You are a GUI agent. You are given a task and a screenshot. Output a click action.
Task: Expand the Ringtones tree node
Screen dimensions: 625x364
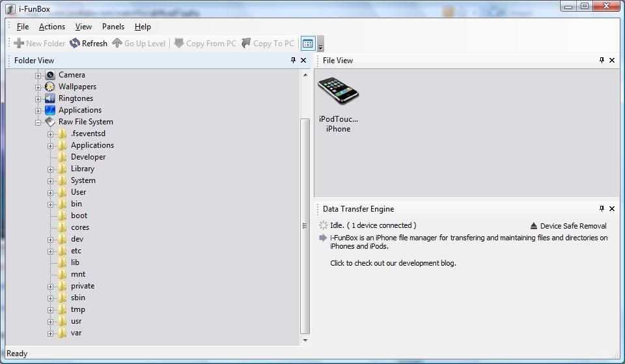38,99
